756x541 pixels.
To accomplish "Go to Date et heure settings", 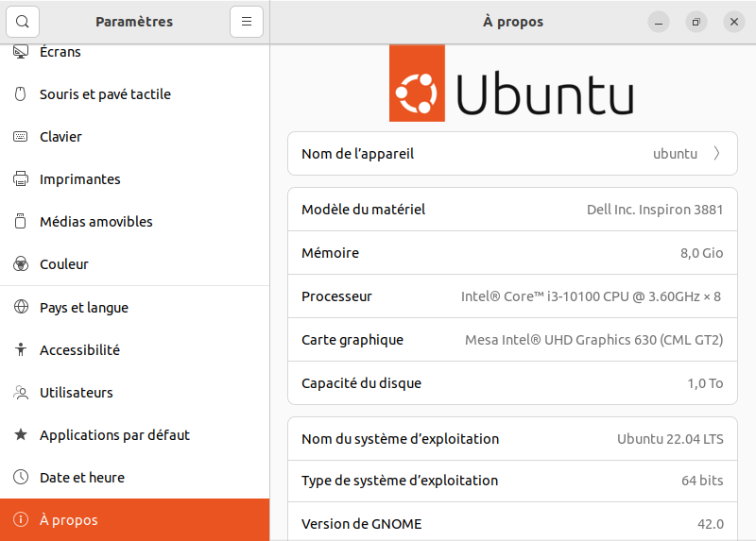I will 81,478.
